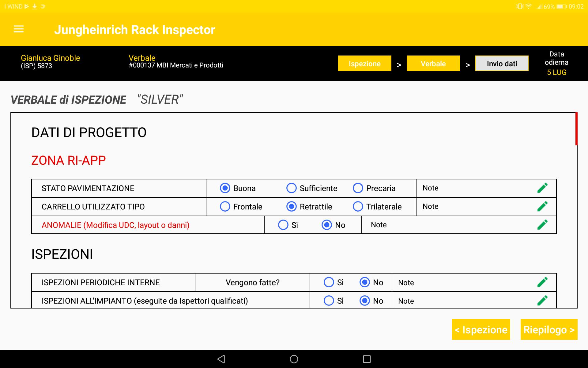Click inspector name Gianluca Ginoble
Viewport: 588px width, 368px height.
[51, 58]
